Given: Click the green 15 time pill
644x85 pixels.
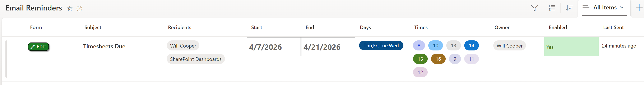Looking at the screenshot, I should point(420,59).
